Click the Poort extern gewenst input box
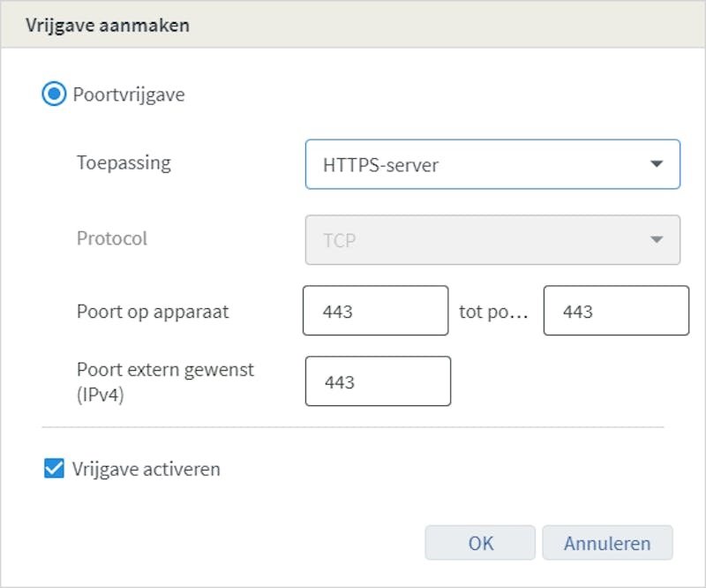706x588 pixels. tap(378, 381)
